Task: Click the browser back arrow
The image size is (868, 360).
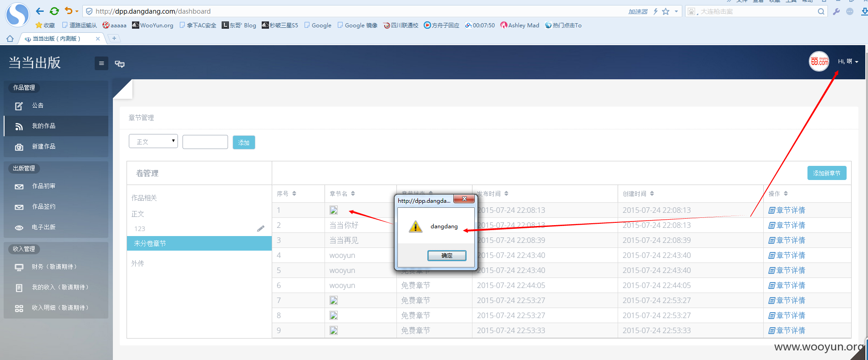Action: point(40,11)
